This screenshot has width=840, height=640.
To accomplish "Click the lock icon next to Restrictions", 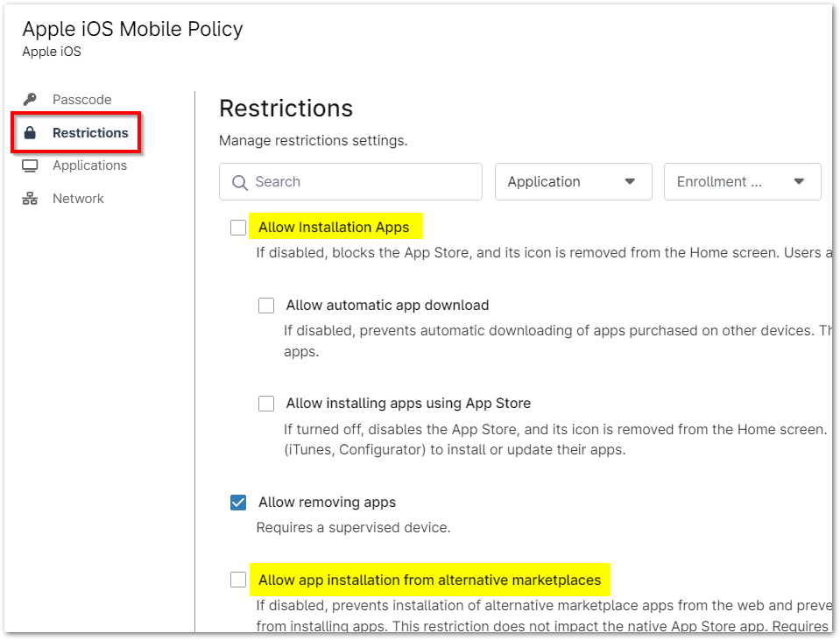I will click(30, 132).
